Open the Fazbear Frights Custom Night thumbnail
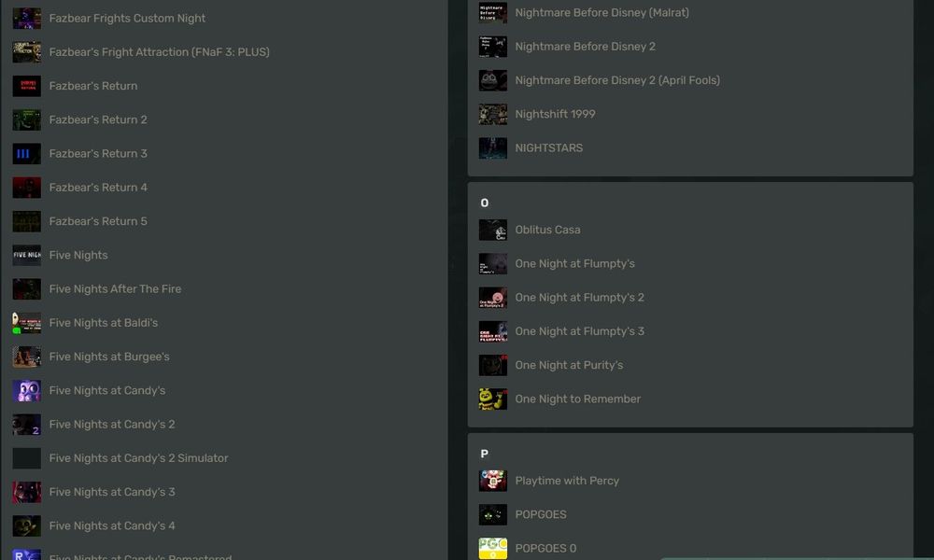934x560 pixels. tap(27, 19)
